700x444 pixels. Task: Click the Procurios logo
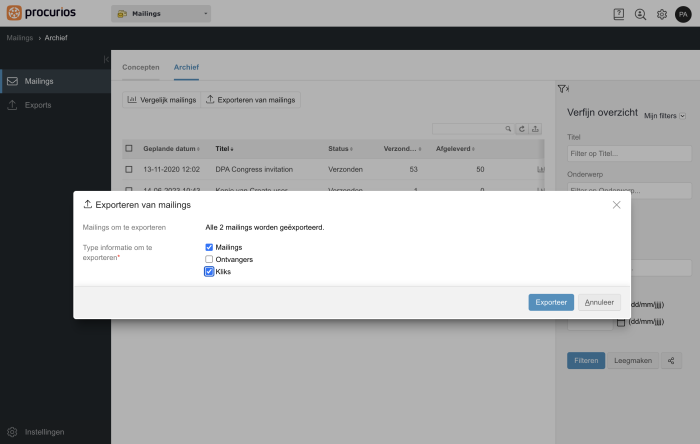tap(41, 12)
